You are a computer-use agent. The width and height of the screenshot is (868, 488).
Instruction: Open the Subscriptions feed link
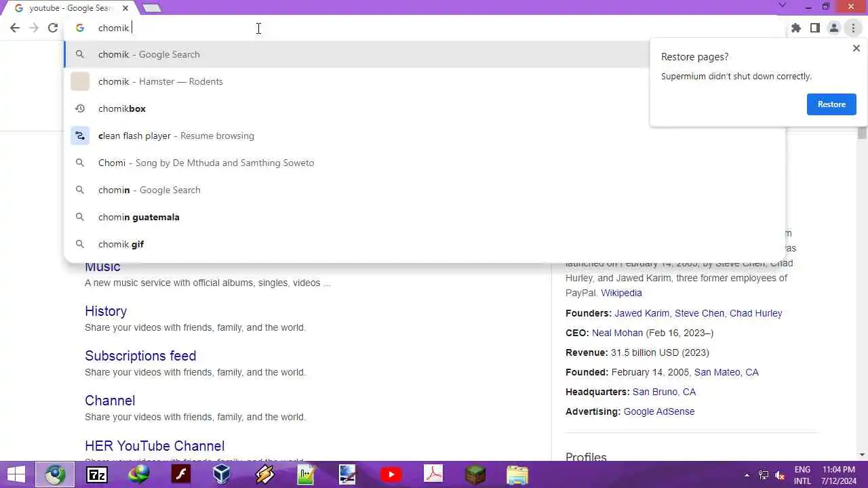[x=140, y=356]
